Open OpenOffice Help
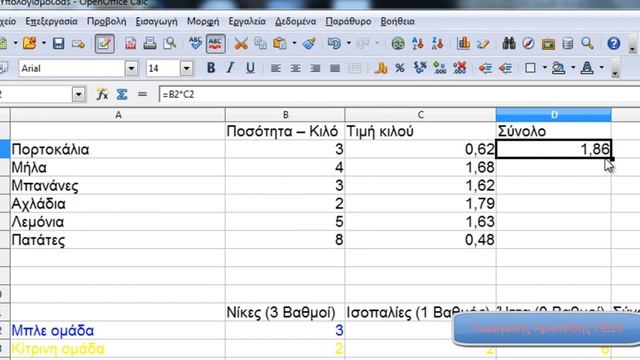The width and height of the screenshot is (640, 360). pyautogui.click(x=613, y=43)
